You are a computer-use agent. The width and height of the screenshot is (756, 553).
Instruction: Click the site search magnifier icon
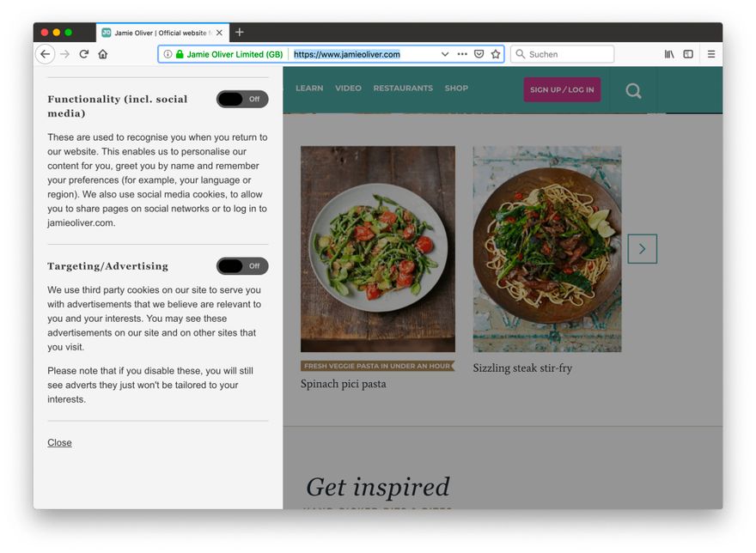coord(633,90)
